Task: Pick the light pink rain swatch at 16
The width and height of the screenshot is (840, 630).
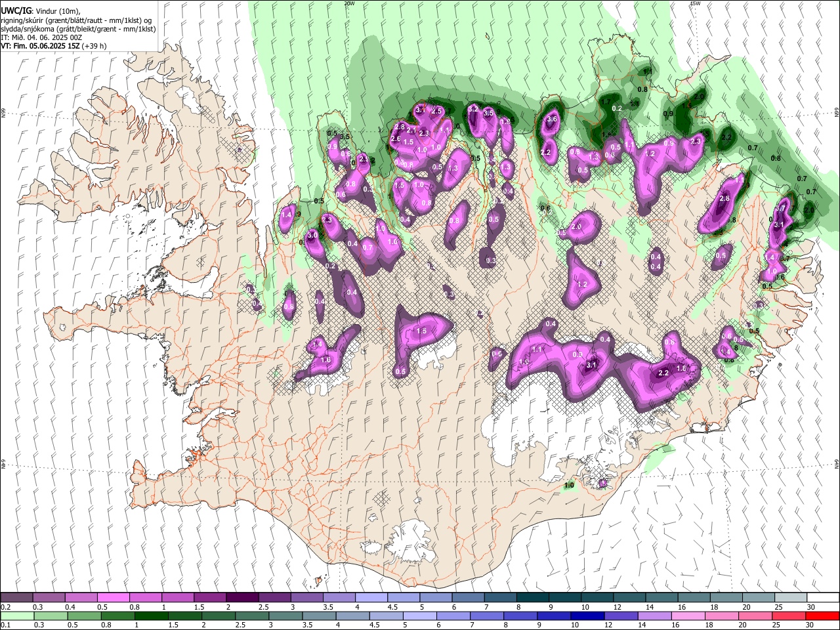Action: 688,616
